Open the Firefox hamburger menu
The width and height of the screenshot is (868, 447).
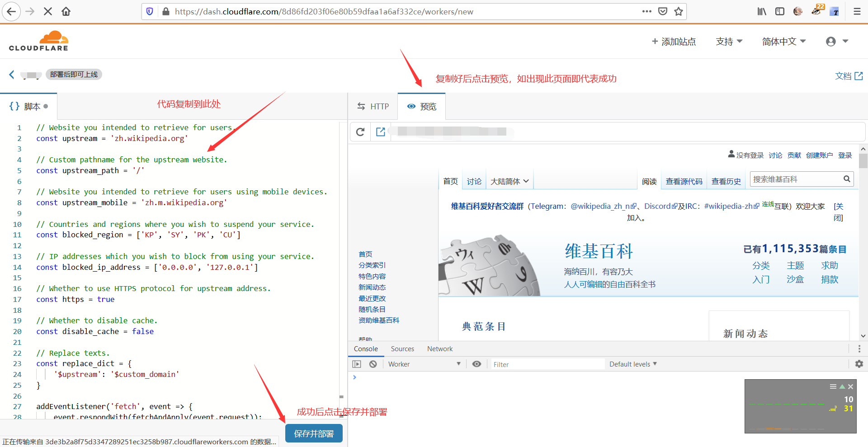point(857,11)
